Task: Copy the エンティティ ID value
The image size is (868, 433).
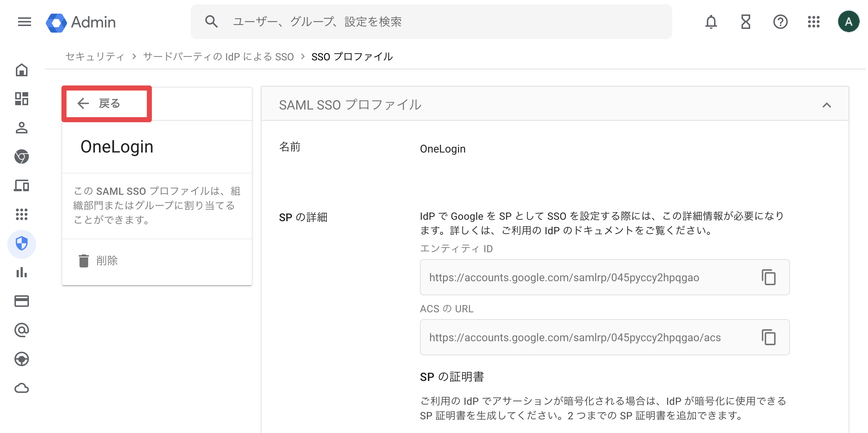Action: coord(769,277)
